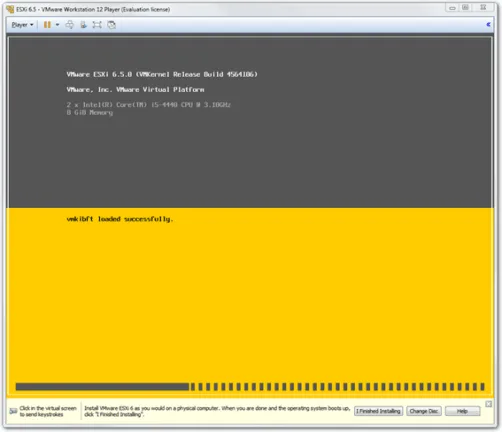Enter full screen mode icon
Viewport: 502px width, 432px height.
97,25
